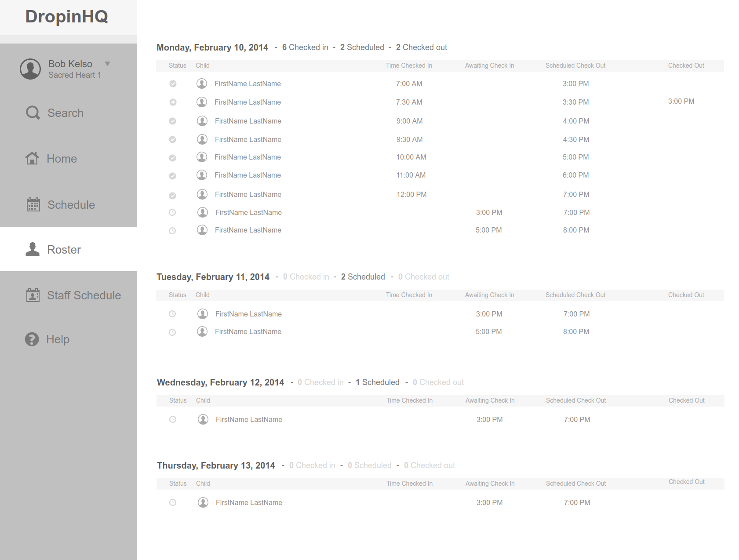Open the Home menu item
Viewport: 739px width, 560px height.
pyautogui.click(x=51, y=159)
